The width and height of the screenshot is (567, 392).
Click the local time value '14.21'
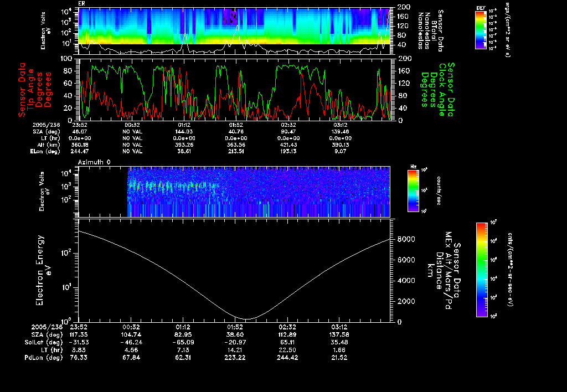tap(235, 350)
